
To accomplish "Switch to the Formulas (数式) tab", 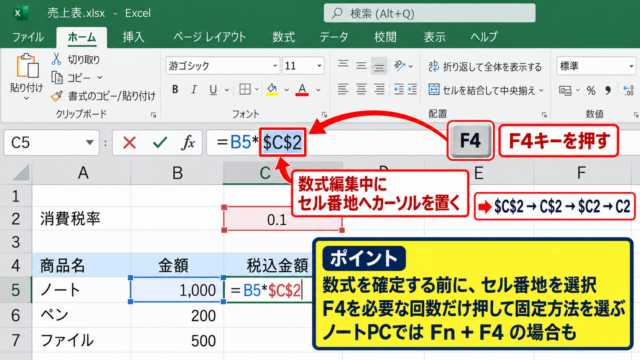I will pos(283,37).
